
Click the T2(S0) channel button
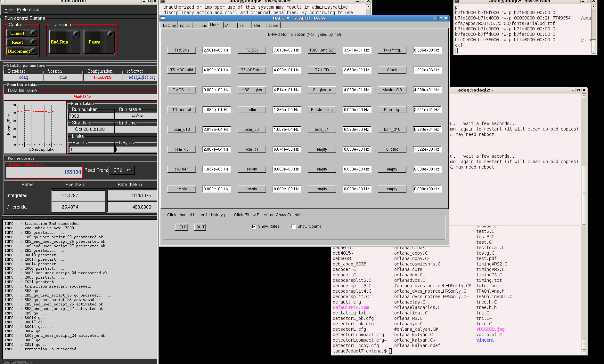click(252, 50)
